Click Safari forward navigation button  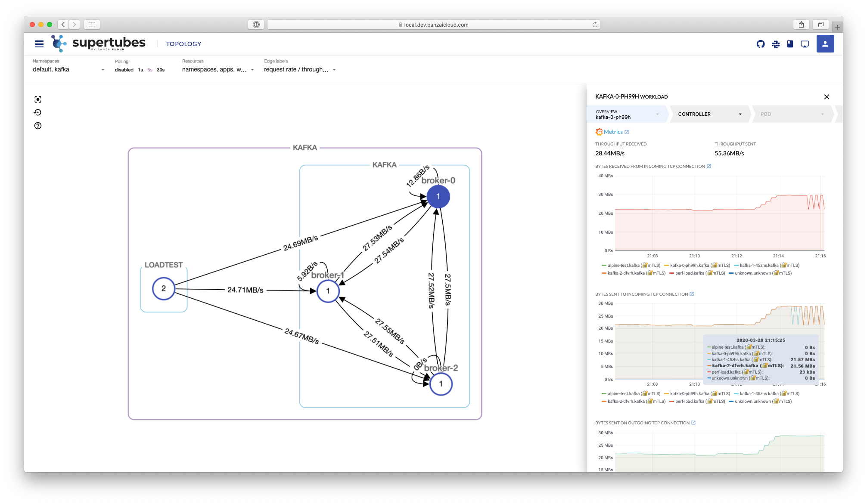(x=74, y=25)
